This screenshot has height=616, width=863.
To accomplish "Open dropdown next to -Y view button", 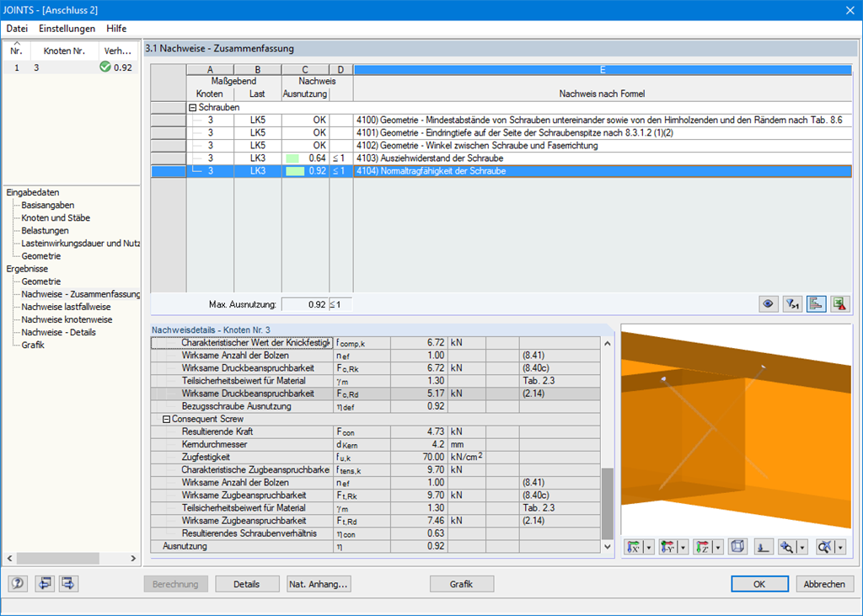I will click(x=683, y=547).
